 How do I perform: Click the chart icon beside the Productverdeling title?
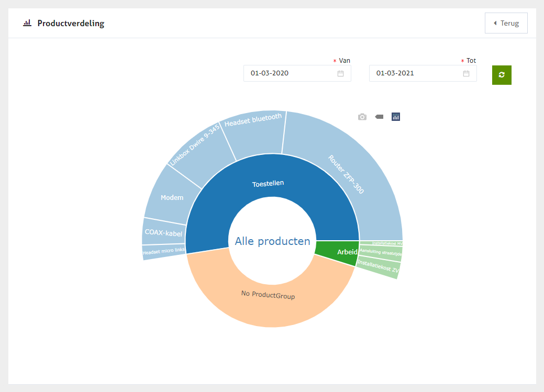pos(27,24)
